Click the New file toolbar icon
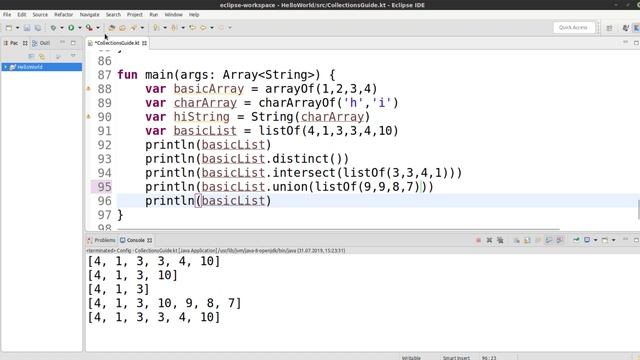640x360 pixels. tap(9, 28)
